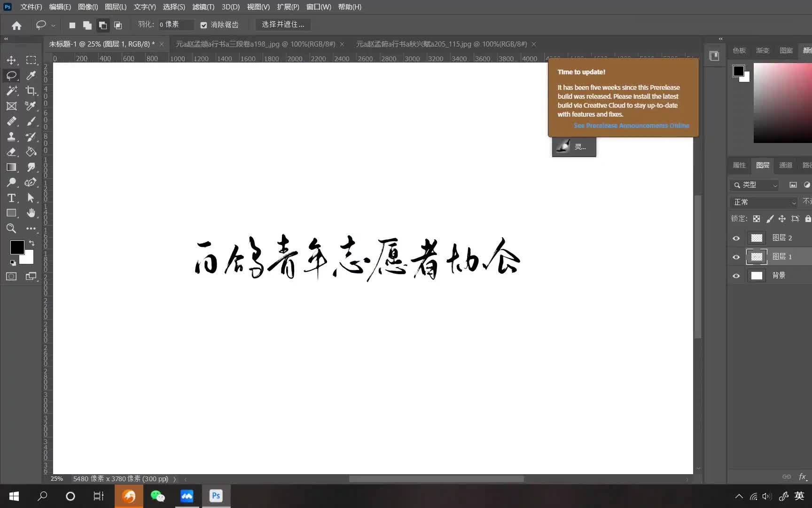Select the Zoom tool

point(11,229)
